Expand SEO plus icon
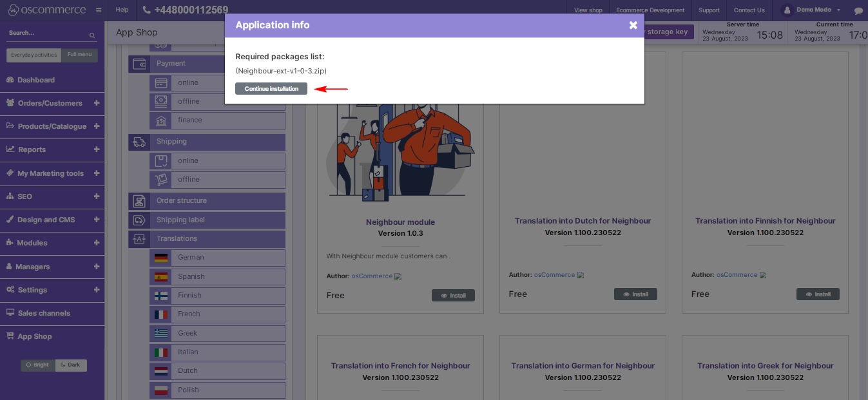Screen dimensions: 868x400 [x=97, y=196]
